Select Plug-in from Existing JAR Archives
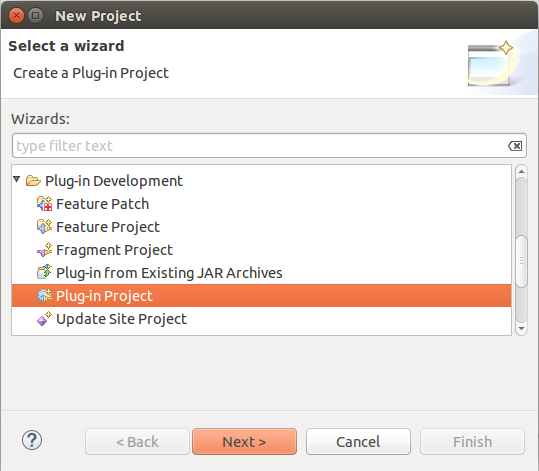The height and width of the screenshot is (471, 539). point(169,273)
